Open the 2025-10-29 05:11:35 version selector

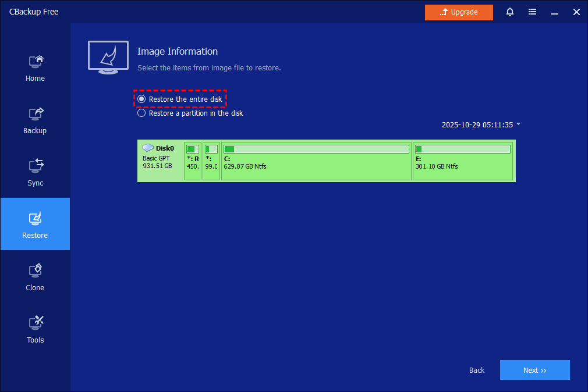point(477,124)
